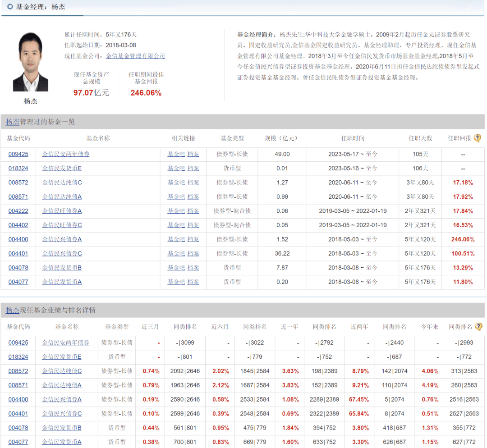Open 档案 for 金信民达纯债C
Image resolution: width=487 pixels, height=448 pixels.
[193, 183]
